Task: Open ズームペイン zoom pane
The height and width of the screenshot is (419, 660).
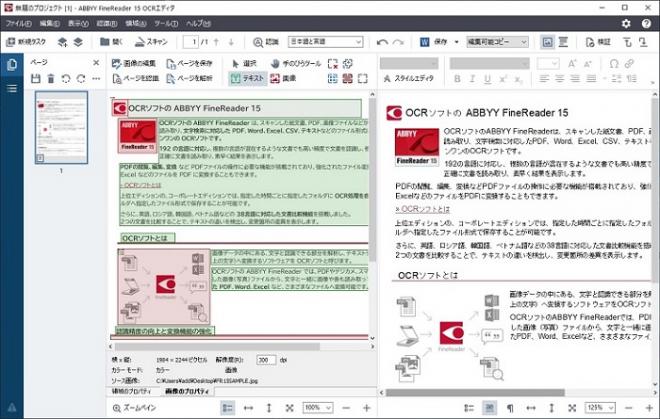Action: point(135,408)
